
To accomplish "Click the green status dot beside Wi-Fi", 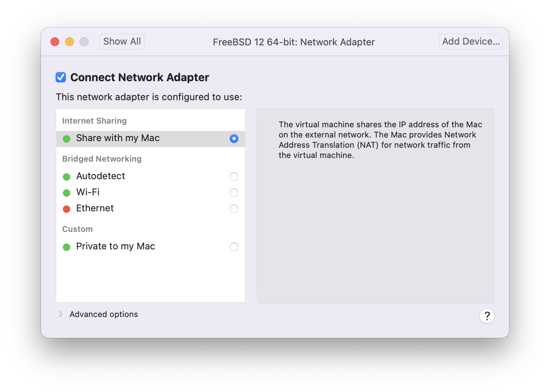I will coord(67,193).
